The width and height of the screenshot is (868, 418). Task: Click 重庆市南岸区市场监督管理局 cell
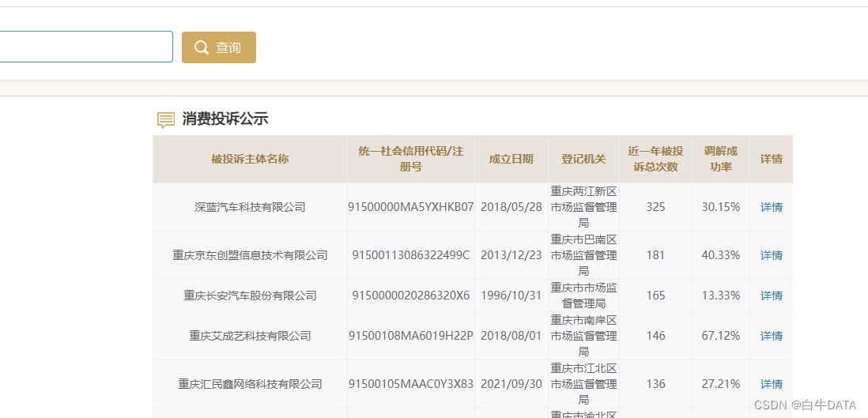click(x=584, y=336)
